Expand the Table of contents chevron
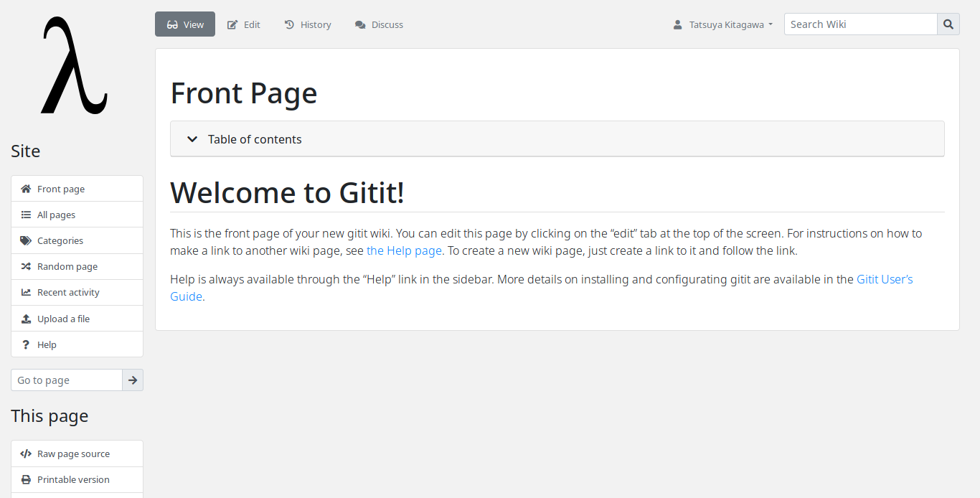 [x=192, y=139]
